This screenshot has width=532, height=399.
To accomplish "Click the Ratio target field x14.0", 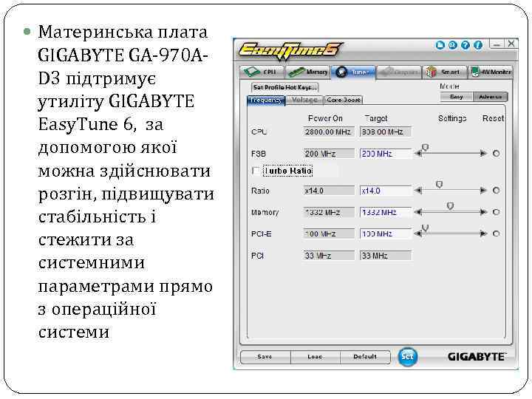I will click(386, 191).
